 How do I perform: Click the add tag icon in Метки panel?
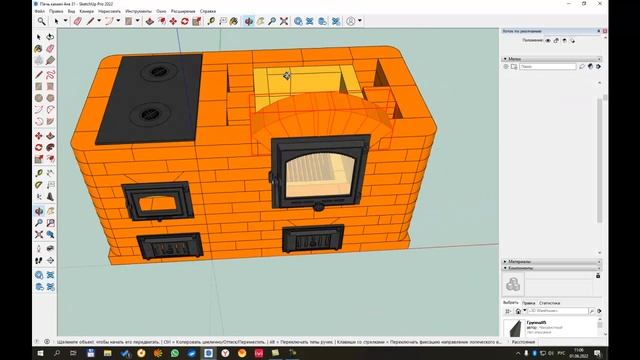pyautogui.click(x=506, y=67)
